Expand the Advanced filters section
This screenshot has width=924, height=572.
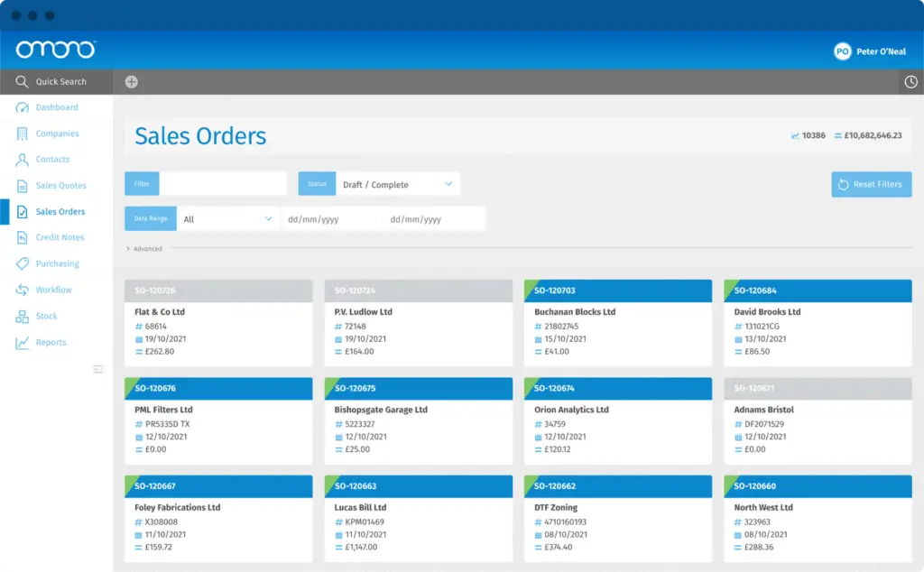(143, 249)
